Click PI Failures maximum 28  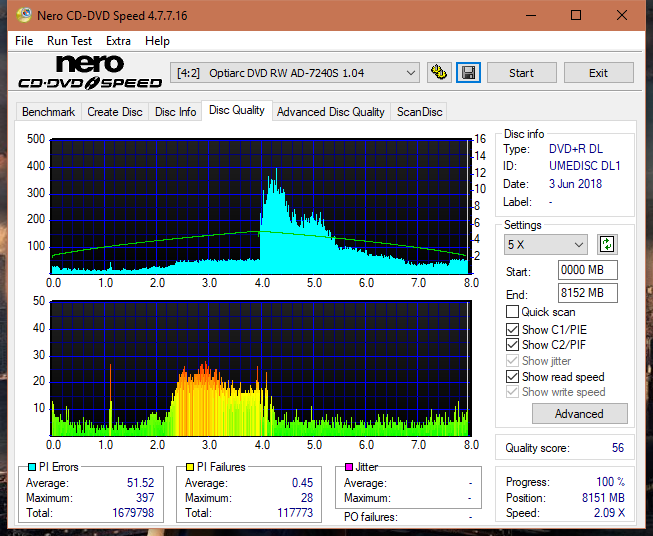(307, 498)
